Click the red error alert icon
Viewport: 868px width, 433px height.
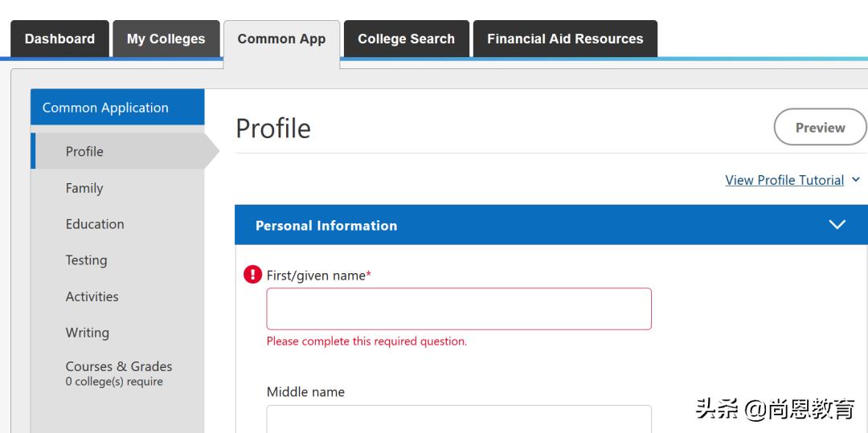pos(252,275)
